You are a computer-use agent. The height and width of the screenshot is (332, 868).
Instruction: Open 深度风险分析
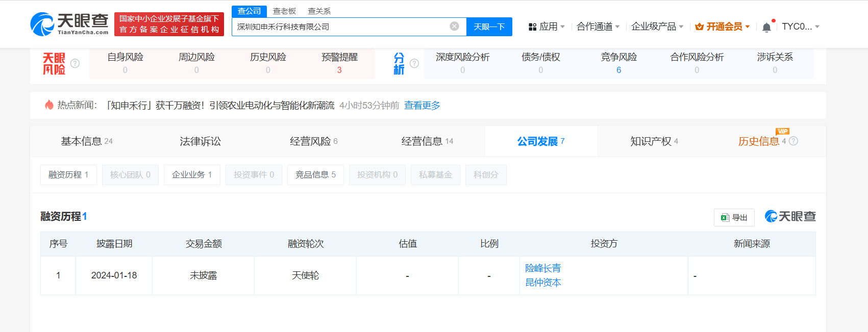[x=463, y=63]
